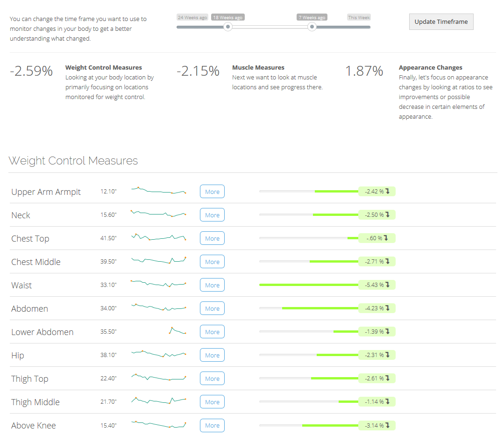
Task: Click the Waist -5.43% change badge
Action: (377, 285)
